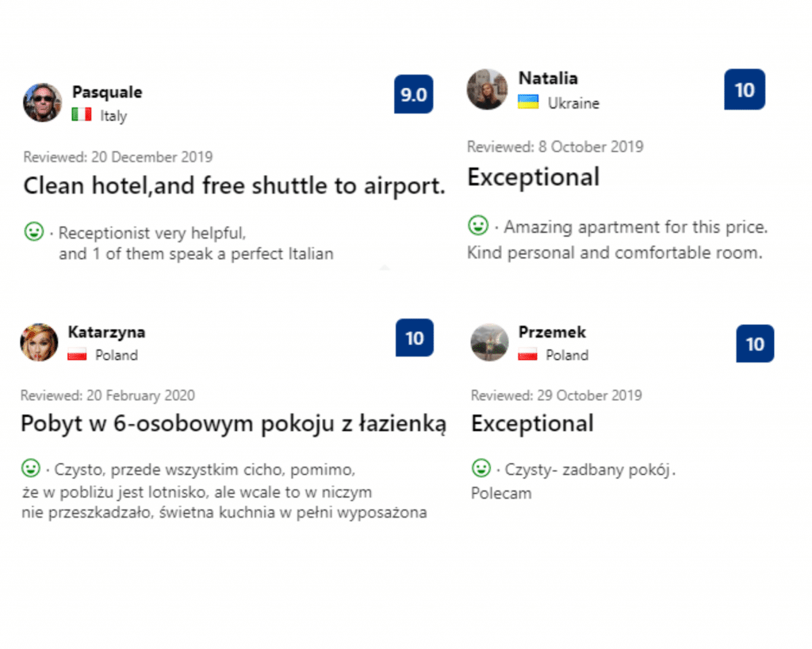Click the Italy flag icon

tap(81, 115)
